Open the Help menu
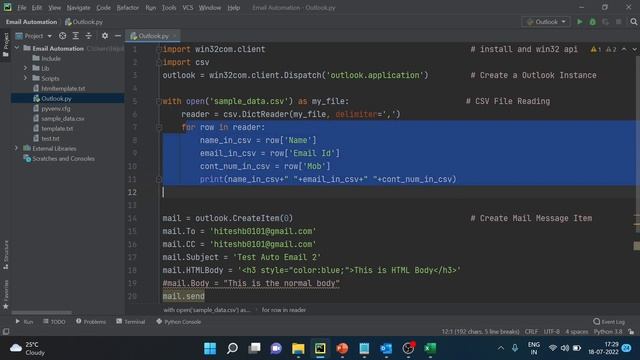The width and height of the screenshot is (640, 360). coord(233,8)
